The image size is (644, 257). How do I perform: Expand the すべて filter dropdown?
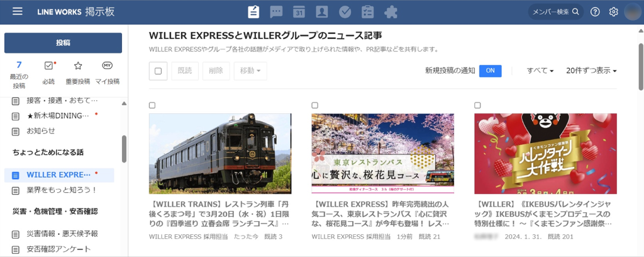(x=540, y=71)
